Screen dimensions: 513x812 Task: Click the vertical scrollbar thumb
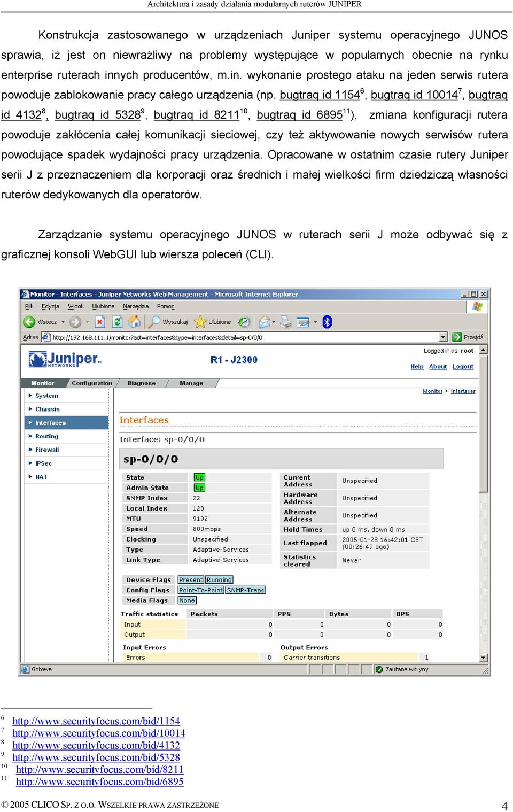[x=483, y=423]
